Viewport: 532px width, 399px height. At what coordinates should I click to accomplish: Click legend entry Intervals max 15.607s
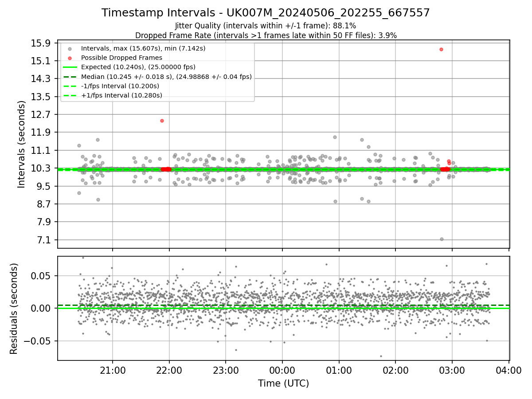pyautogui.click(x=143, y=48)
